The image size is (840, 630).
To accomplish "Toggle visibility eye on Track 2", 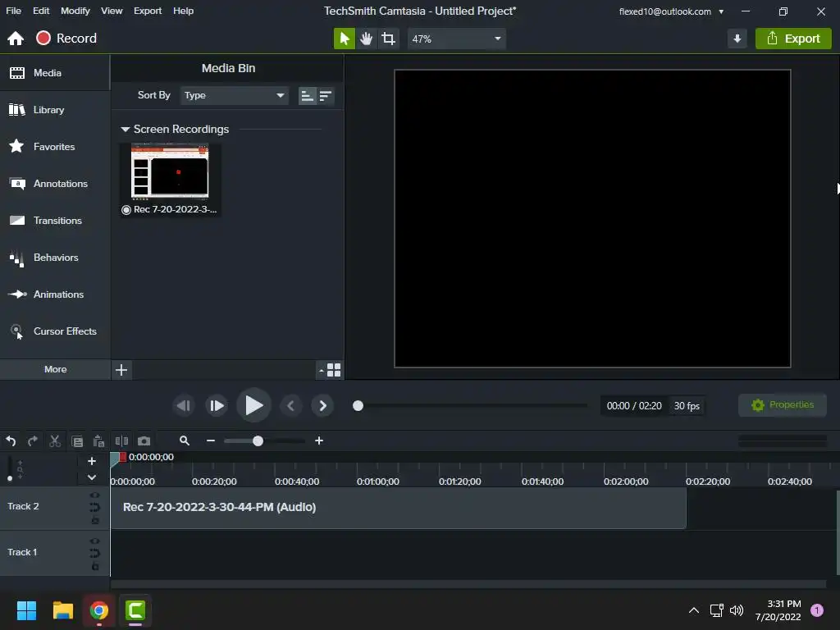I will [x=95, y=495].
